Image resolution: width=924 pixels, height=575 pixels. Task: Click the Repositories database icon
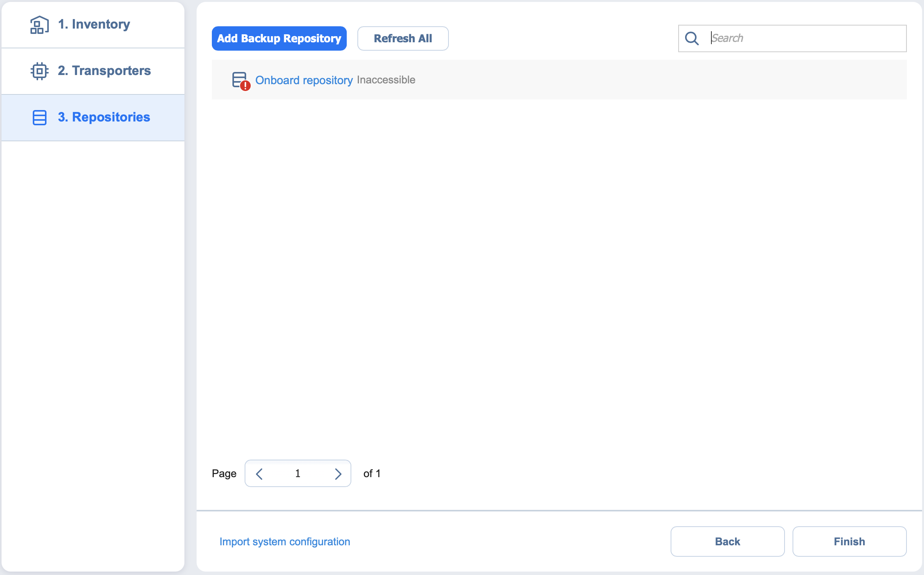(x=39, y=118)
